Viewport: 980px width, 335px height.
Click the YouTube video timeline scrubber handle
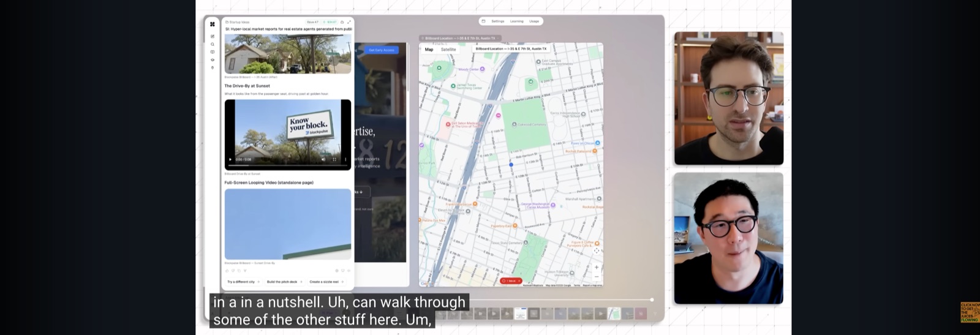click(652, 299)
